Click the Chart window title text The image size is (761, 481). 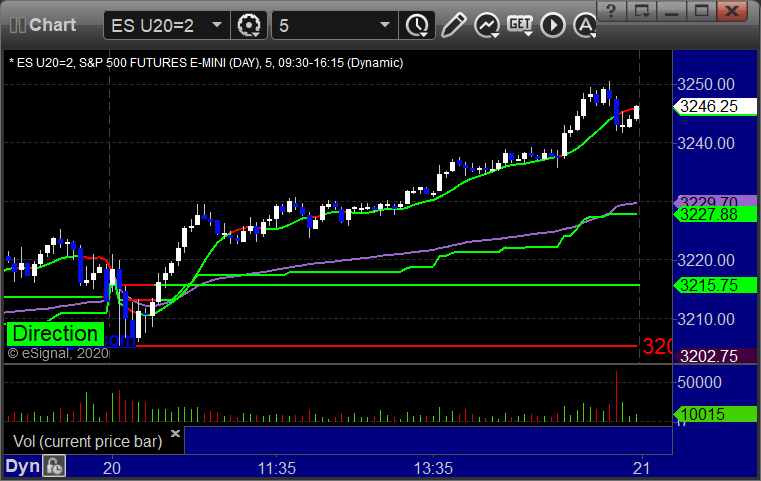coord(52,25)
